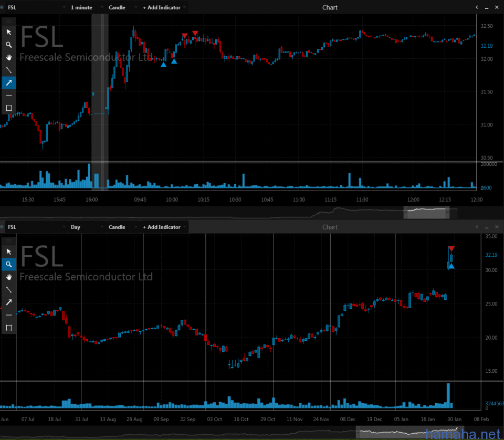Screen dimensions: 504x440
Task: Click the Chart title of the top window
Action: tap(330, 7)
